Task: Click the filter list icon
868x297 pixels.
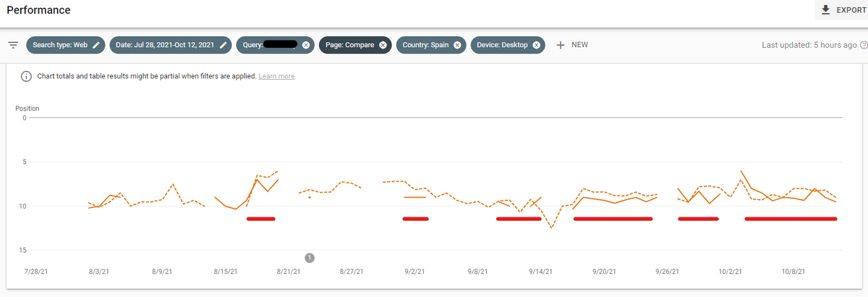Action: 13,45
